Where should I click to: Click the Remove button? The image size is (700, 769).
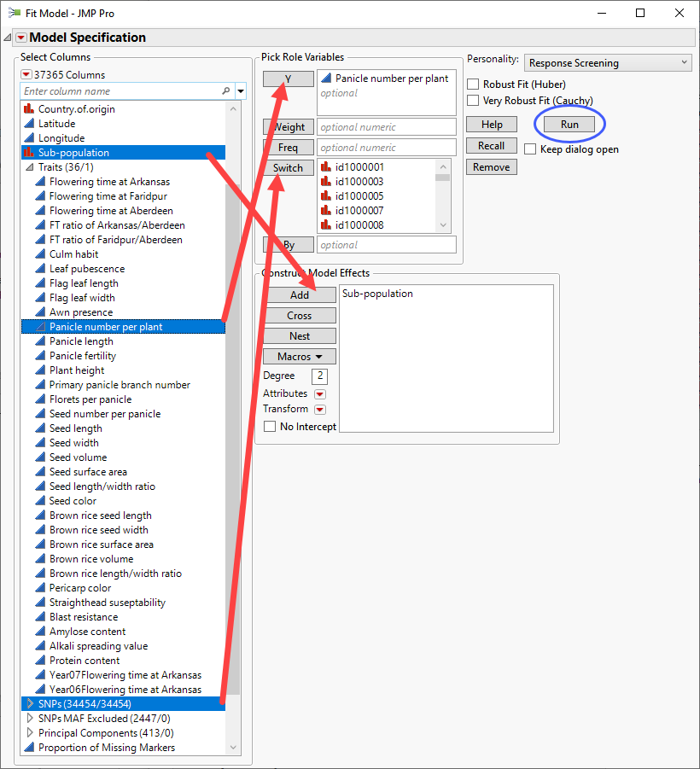click(x=492, y=167)
